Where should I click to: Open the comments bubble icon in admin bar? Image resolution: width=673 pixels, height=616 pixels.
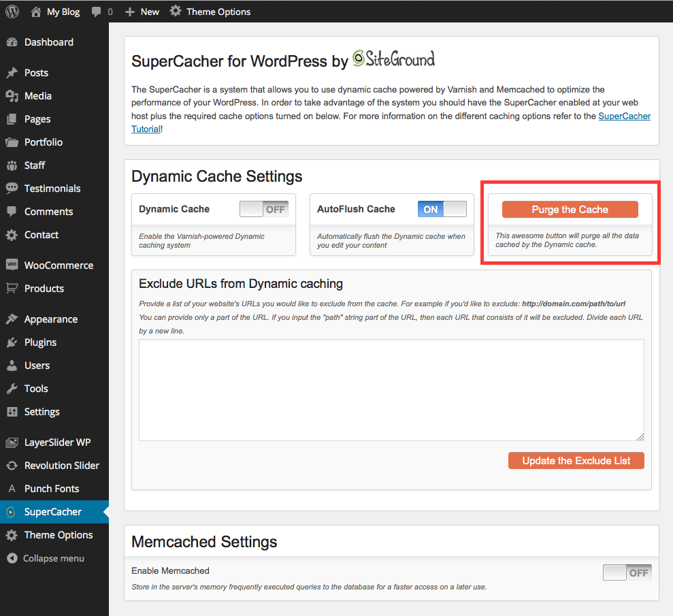click(x=96, y=12)
